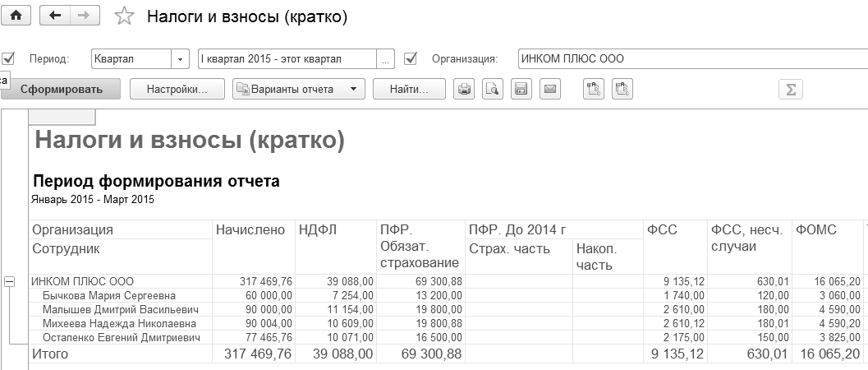Save report with the diskette icon
This screenshot has width=868, height=370.
[521, 89]
